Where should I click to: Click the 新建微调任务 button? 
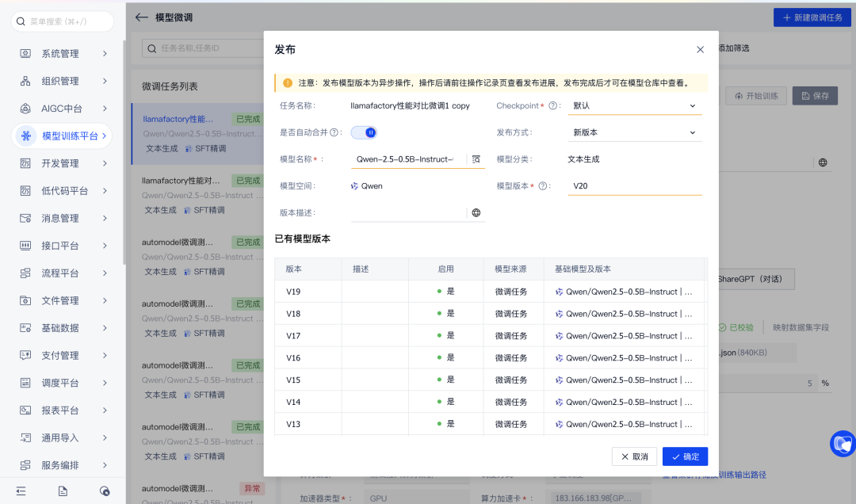[x=812, y=17]
